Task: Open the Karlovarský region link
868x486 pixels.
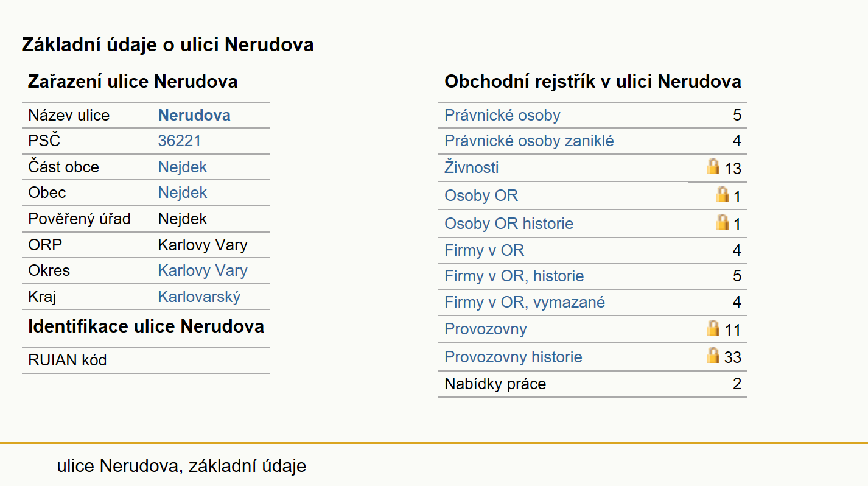Action: [x=200, y=297]
